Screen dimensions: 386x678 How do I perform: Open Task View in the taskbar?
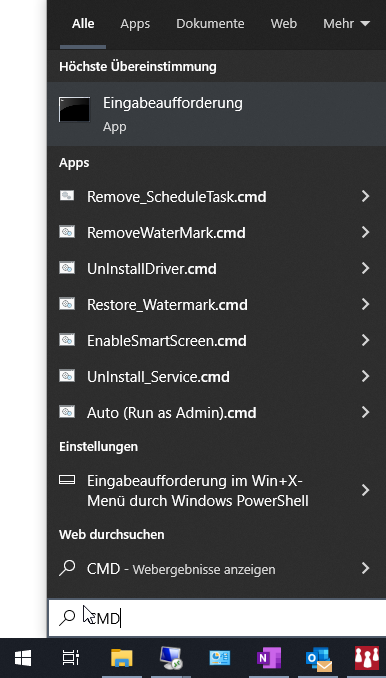click(x=70, y=658)
